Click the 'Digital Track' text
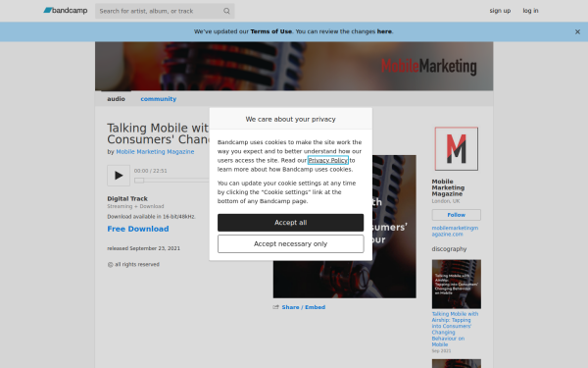This screenshot has width=588, height=368. [x=127, y=198]
